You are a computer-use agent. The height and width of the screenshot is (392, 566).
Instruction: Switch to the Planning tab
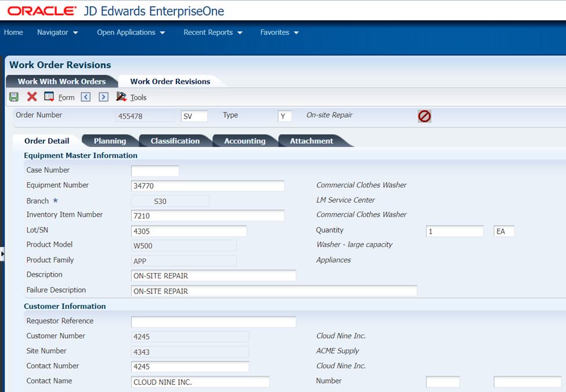coord(110,141)
